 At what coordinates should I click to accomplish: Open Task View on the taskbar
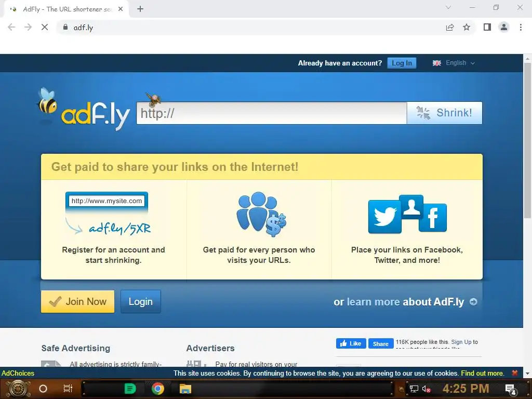pos(68,389)
